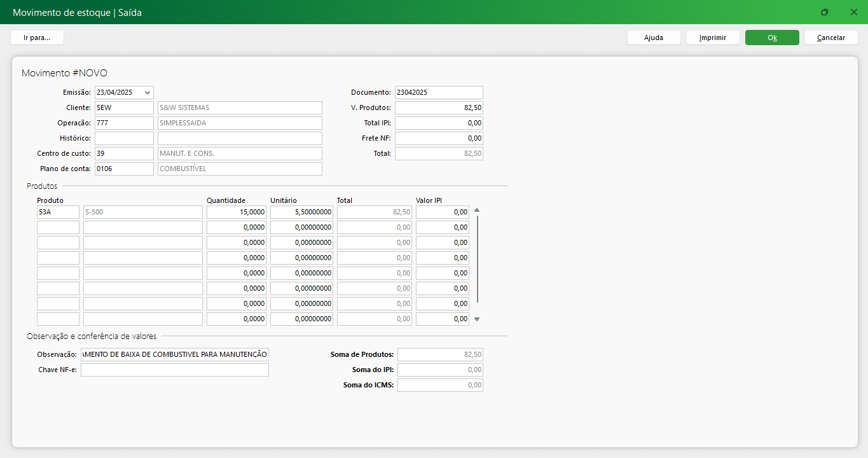Viewport: 868px width, 458px height.
Task: Click the Quantidade field showing 15,0000
Action: (237, 212)
